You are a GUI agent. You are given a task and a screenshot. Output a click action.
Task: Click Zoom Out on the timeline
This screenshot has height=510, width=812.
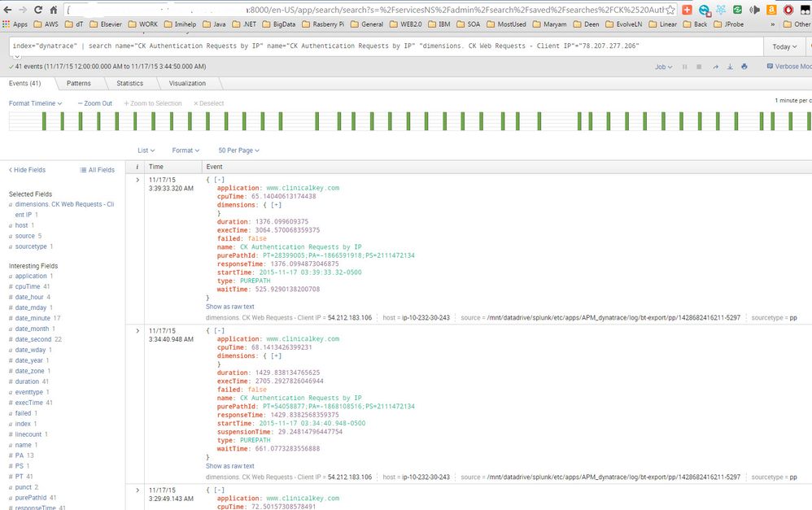[95, 103]
